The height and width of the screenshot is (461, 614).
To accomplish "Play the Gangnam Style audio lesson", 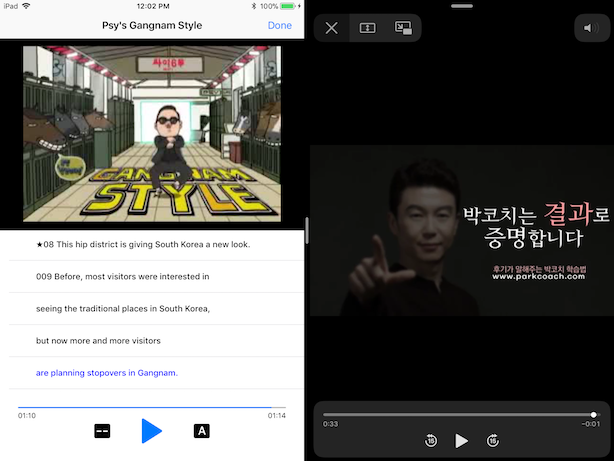I will [152, 431].
